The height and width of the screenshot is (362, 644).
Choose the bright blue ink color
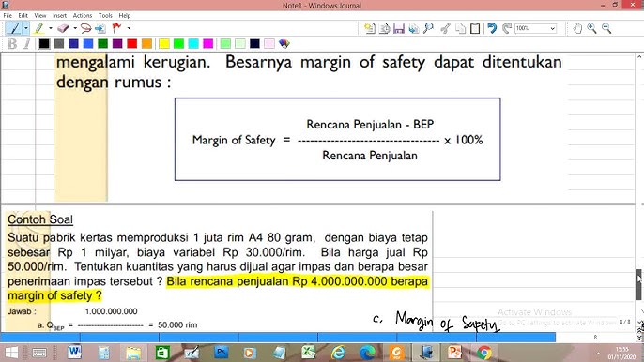(x=88, y=43)
